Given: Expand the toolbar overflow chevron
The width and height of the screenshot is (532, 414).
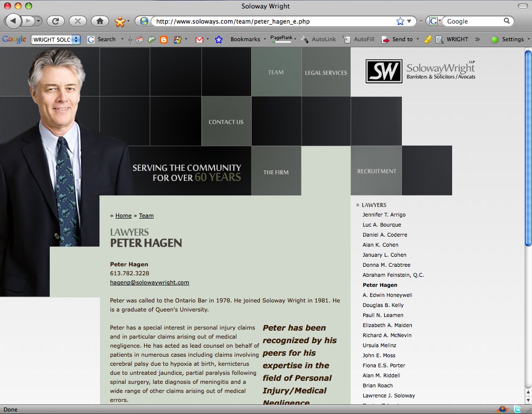Looking at the screenshot, I should (477, 39).
